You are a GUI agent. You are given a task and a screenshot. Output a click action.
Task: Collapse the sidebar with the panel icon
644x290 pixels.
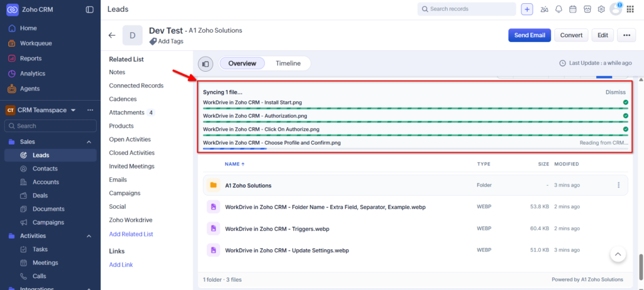click(89, 9)
